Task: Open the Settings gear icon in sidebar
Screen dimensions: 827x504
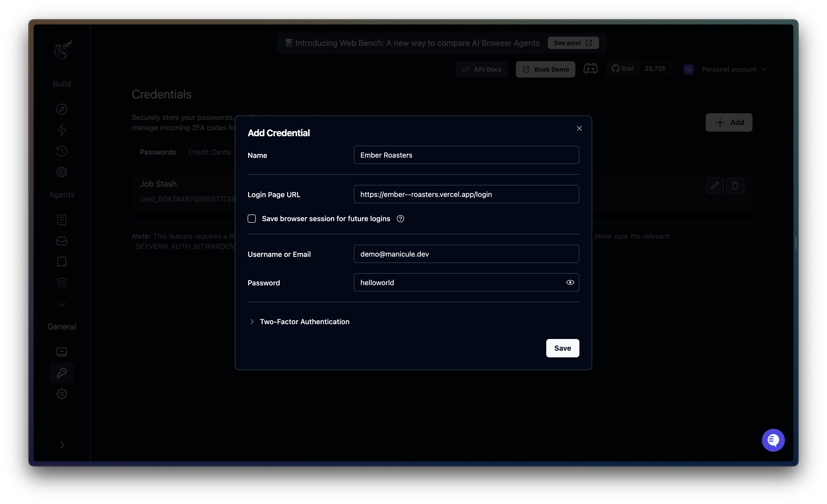Action: click(x=62, y=394)
